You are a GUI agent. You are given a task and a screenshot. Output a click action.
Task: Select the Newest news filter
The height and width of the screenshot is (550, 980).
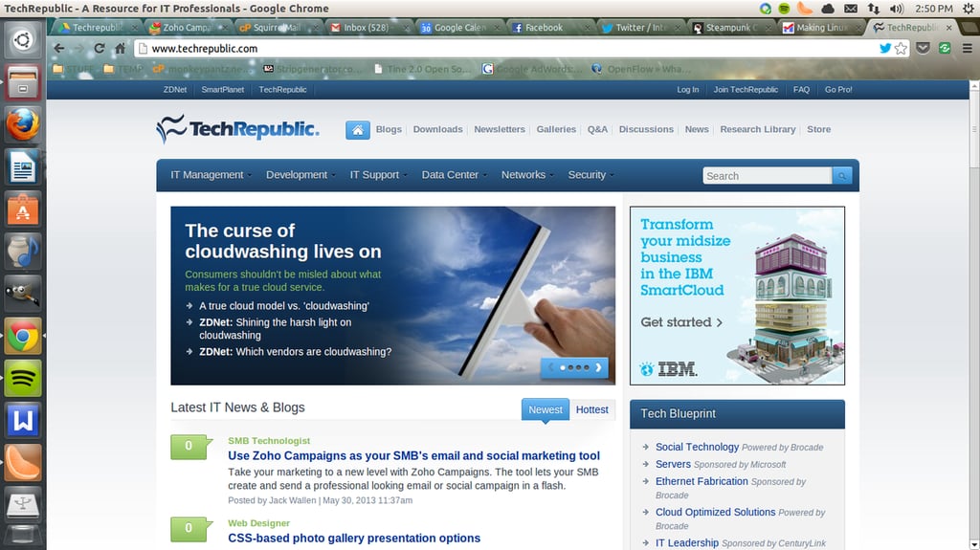[545, 410]
